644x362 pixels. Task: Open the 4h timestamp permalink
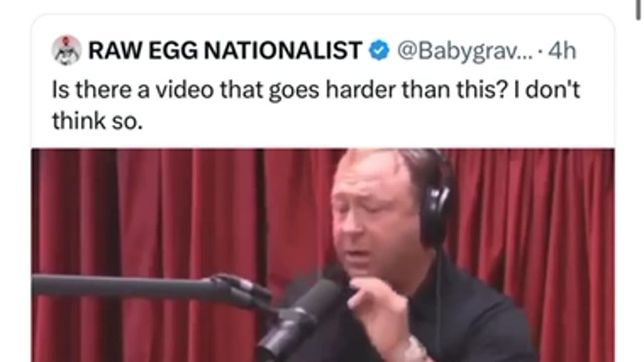click(561, 51)
